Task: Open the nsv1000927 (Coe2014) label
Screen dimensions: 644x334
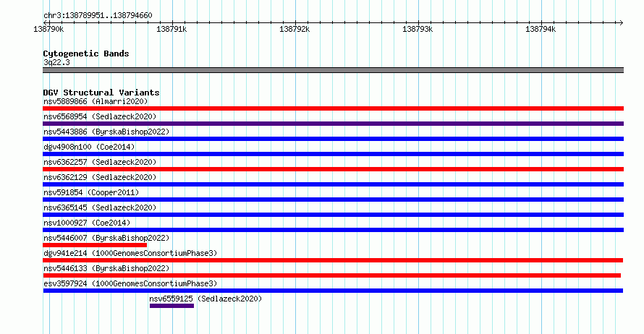Action: pos(87,223)
